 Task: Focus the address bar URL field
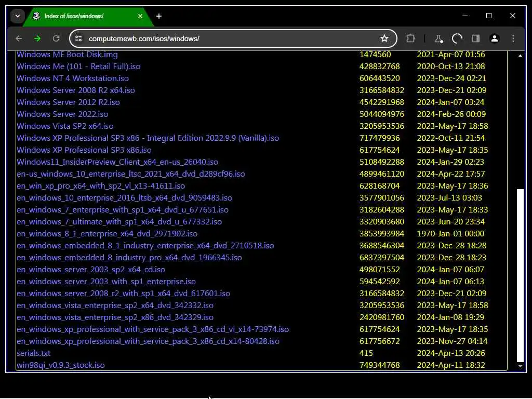(233, 38)
